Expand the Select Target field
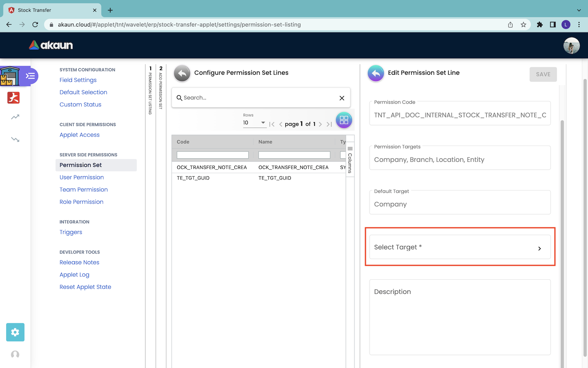 [460, 247]
